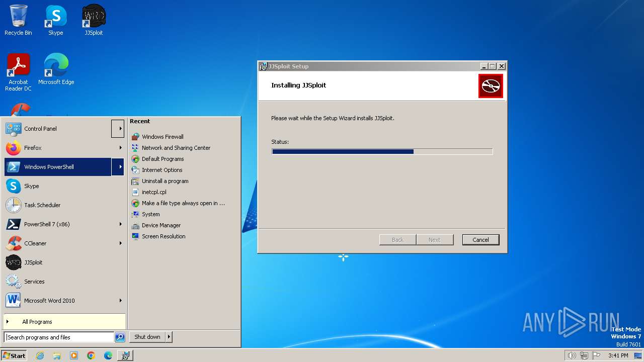Open Services from the Start menu
The image size is (644, 362).
pyautogui.click(x=64, y=282)
